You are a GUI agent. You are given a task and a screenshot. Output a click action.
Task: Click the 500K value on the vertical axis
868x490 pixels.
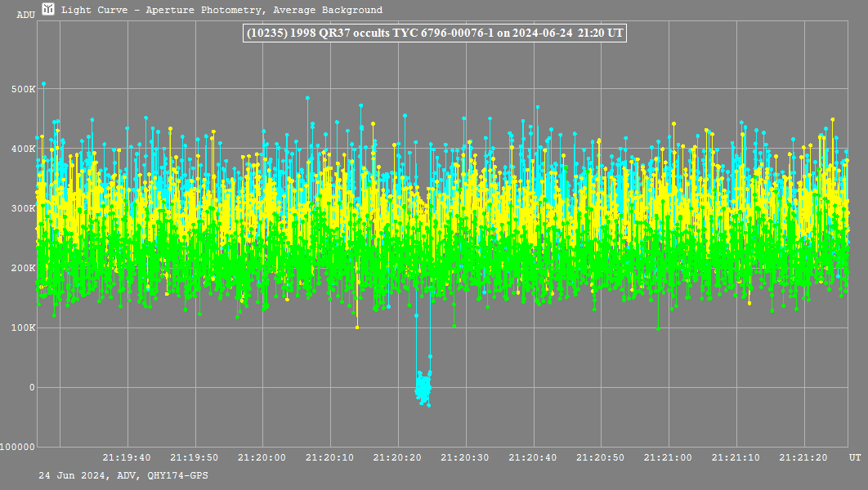[22, 89]
